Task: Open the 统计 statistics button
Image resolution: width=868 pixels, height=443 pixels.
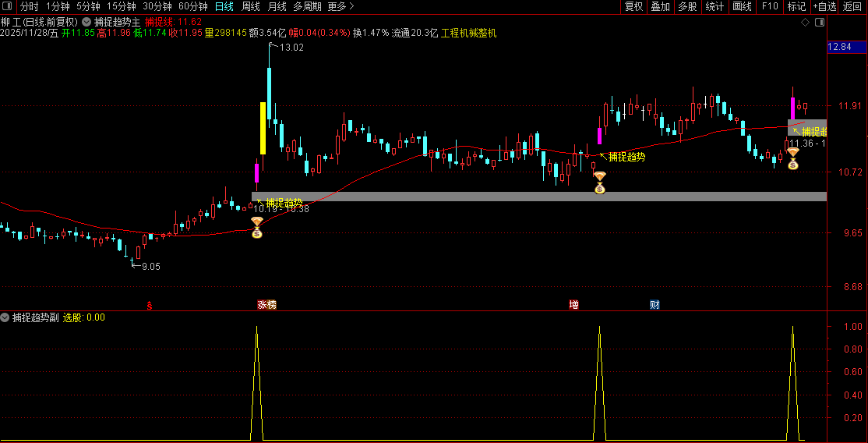Action: (x=715, y=7)
